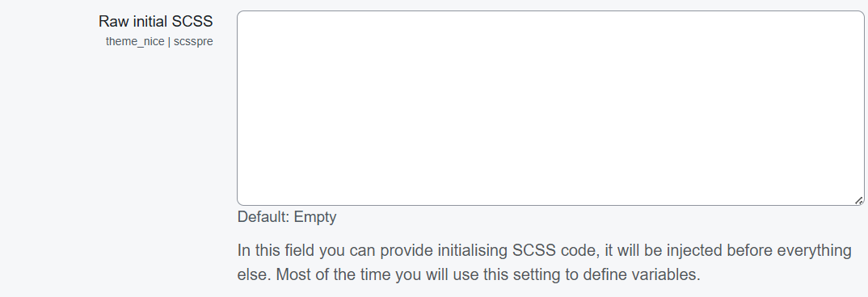Image resolution: width=868 pixels, height=297 pixels.
Task: Grab the textarea resize handle corner icon
Action: (x=858, y=200)
